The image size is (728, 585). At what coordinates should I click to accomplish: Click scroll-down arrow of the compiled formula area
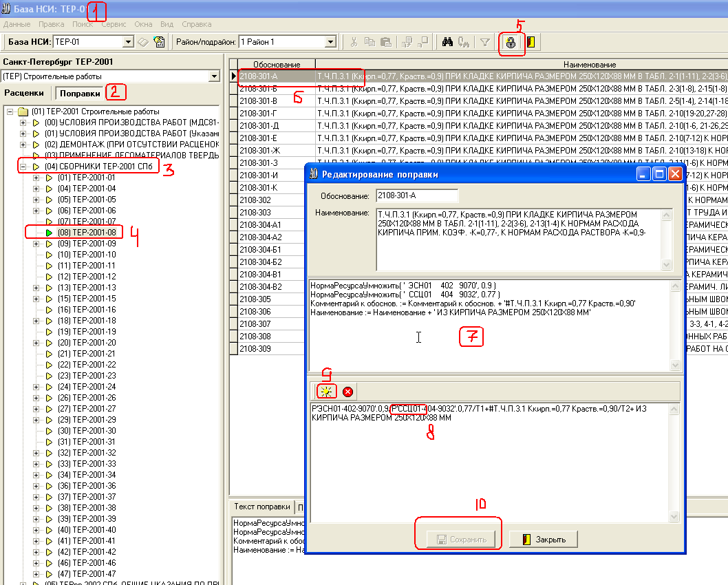coord(674,516)
